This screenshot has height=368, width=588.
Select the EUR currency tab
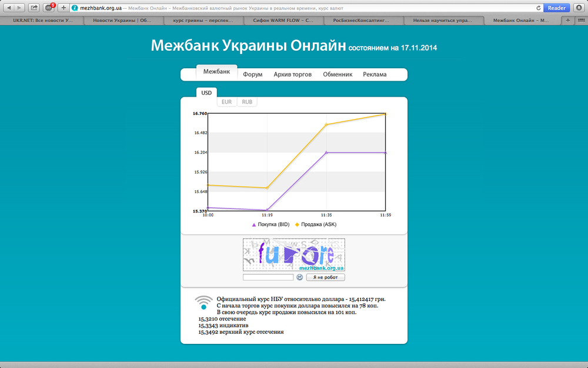click(226, 102)
